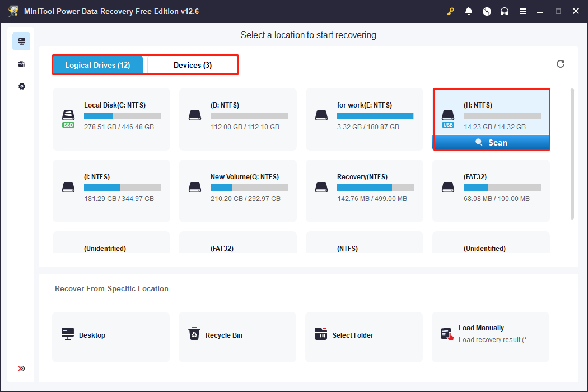Click the capacity bar of Local Disk C

click(x=123, y=116)
